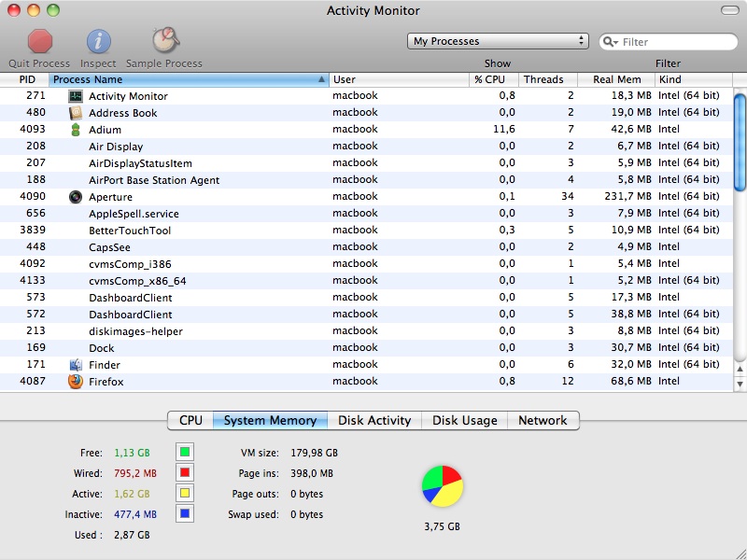
Task: Click the red Wired memory color swatch
Action: pos(185,473)
